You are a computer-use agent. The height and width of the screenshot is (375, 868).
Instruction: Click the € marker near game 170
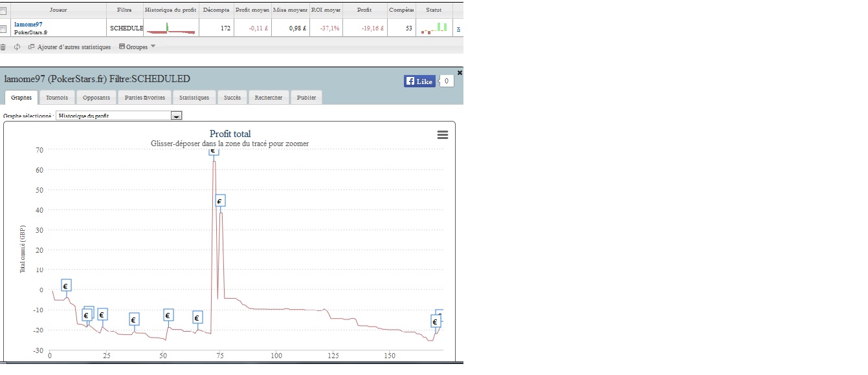coord(435,321)
